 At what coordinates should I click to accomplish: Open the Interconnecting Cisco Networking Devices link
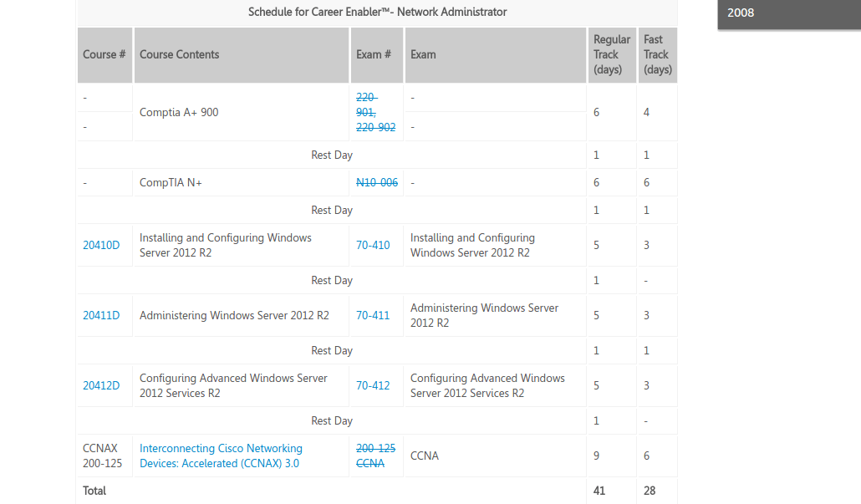click(x=221, y=456)
